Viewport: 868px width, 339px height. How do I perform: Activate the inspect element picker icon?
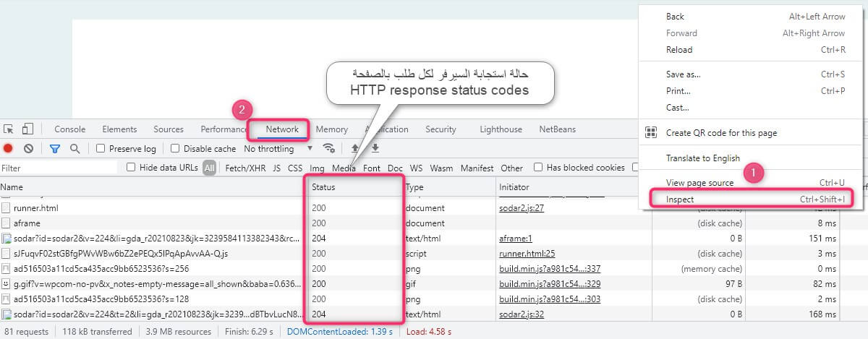tap(9, 129)
